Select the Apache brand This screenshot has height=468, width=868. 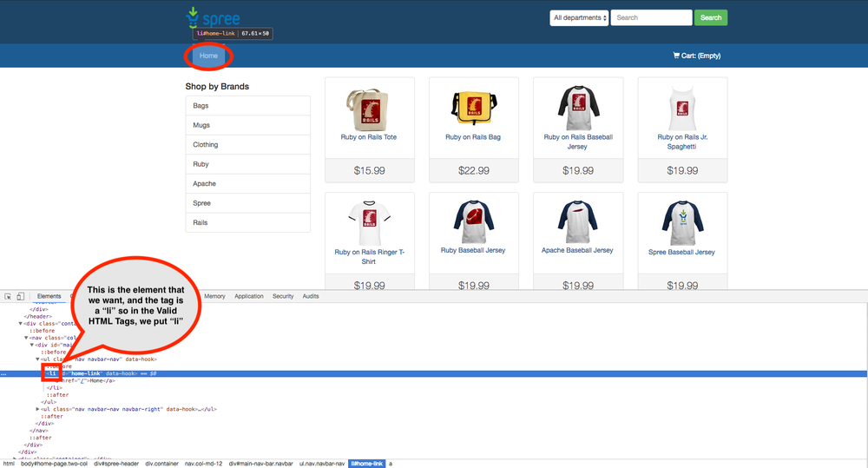(248, 183)
